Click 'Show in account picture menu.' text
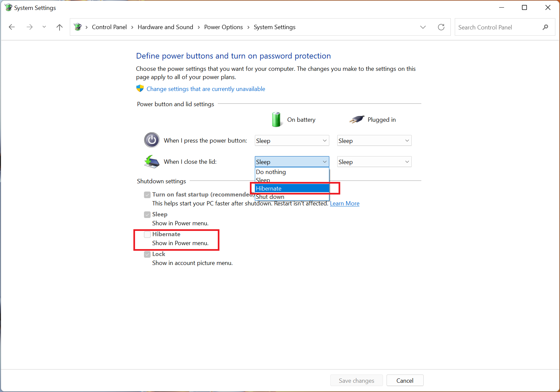This screenshot has width=560, height=392. coord(192,263)
